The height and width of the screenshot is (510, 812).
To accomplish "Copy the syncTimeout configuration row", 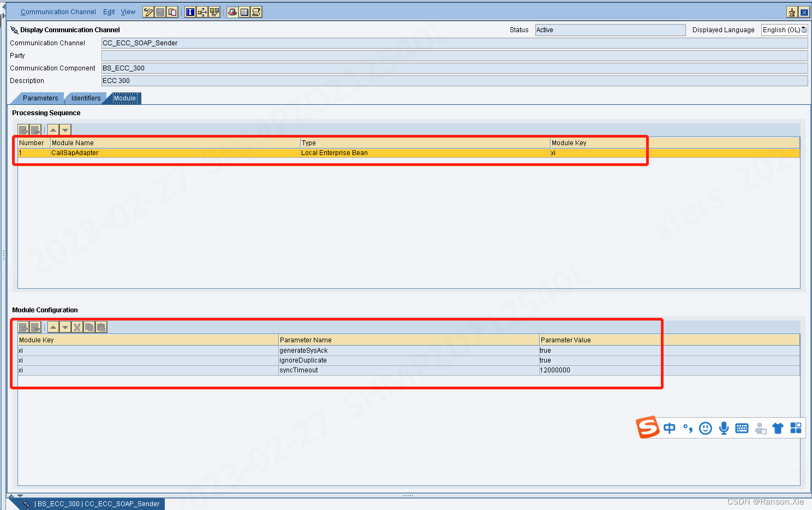I will coord(89,327).
